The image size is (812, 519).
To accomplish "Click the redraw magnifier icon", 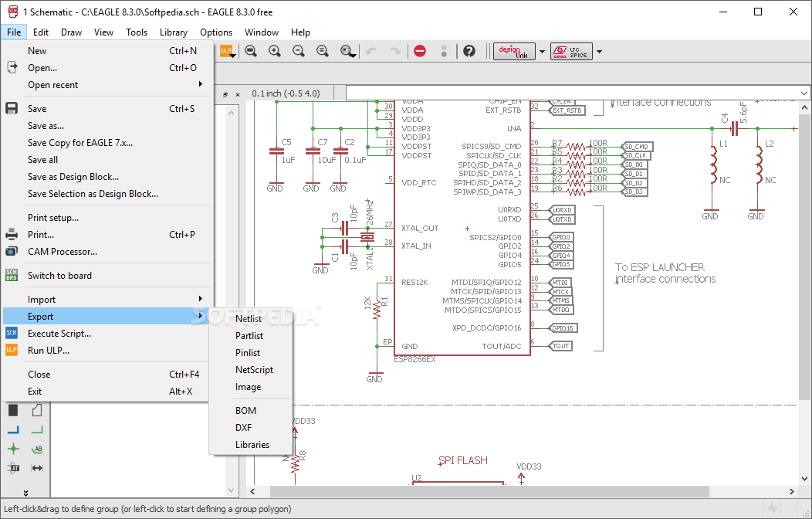I will tap(322, 51).
